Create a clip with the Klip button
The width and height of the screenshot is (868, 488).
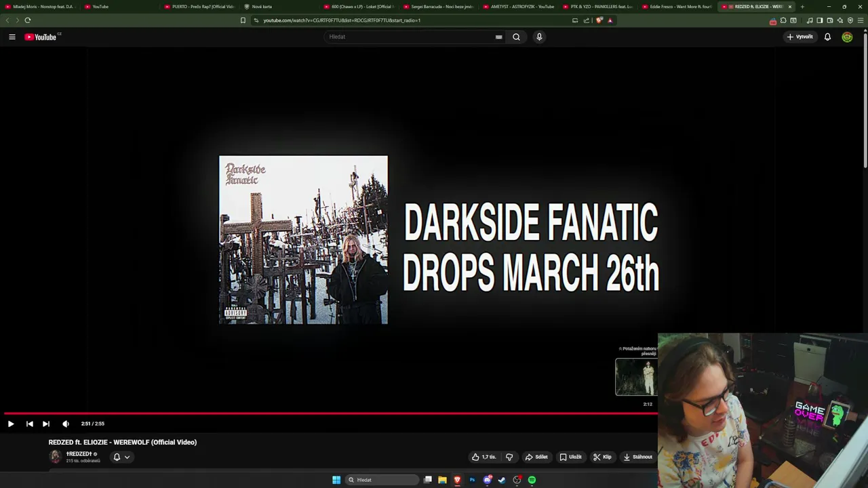(x=602, y=457)
